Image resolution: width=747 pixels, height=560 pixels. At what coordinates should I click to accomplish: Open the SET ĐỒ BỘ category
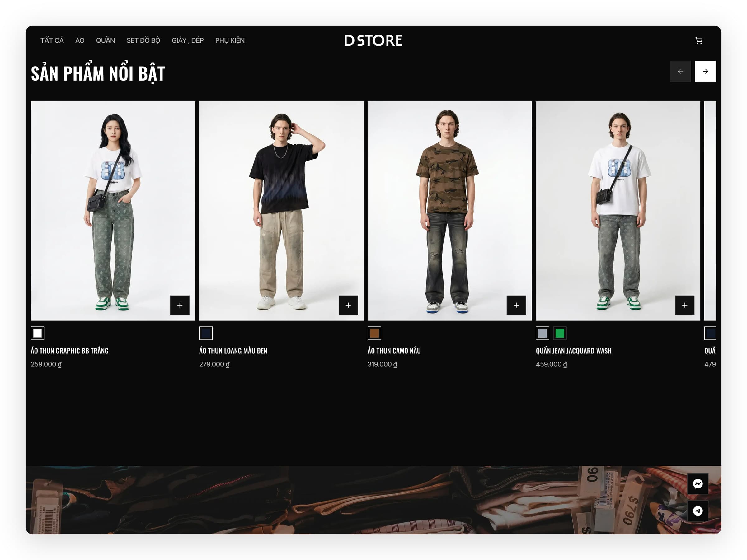[143, 40]
